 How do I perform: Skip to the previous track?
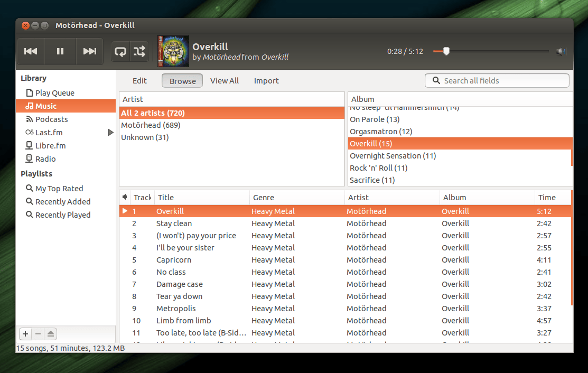(x=31, y=51)
